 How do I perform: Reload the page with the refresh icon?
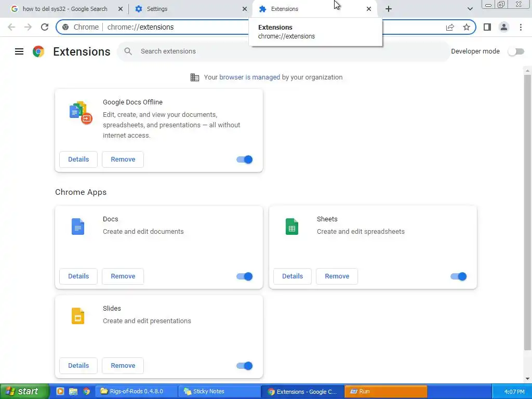tap(45, 27)
